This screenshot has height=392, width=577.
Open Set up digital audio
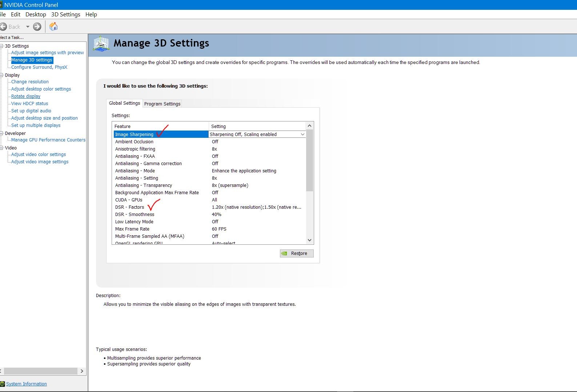(31, 111)
